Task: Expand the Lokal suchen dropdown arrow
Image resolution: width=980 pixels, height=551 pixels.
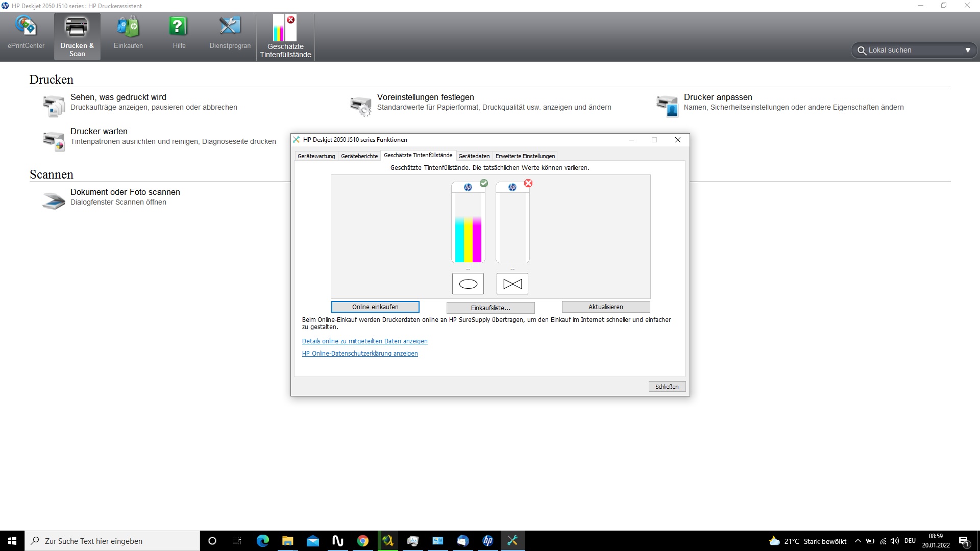Action: click(x=967, y=51)
